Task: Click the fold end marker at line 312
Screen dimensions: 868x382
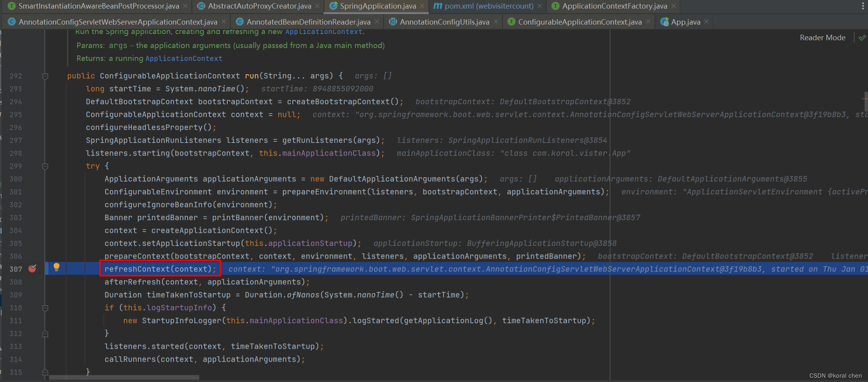Action: pos(45,334)
